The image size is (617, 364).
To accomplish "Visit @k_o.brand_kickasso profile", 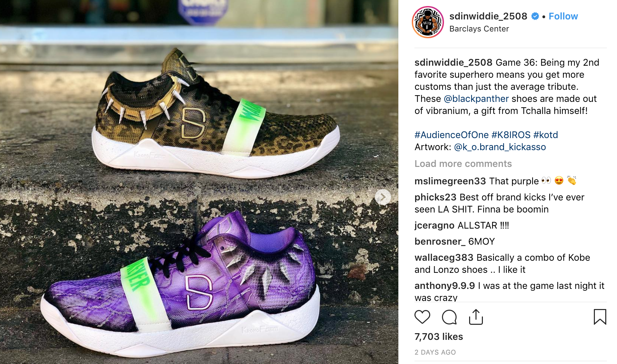I will [500, 147].
